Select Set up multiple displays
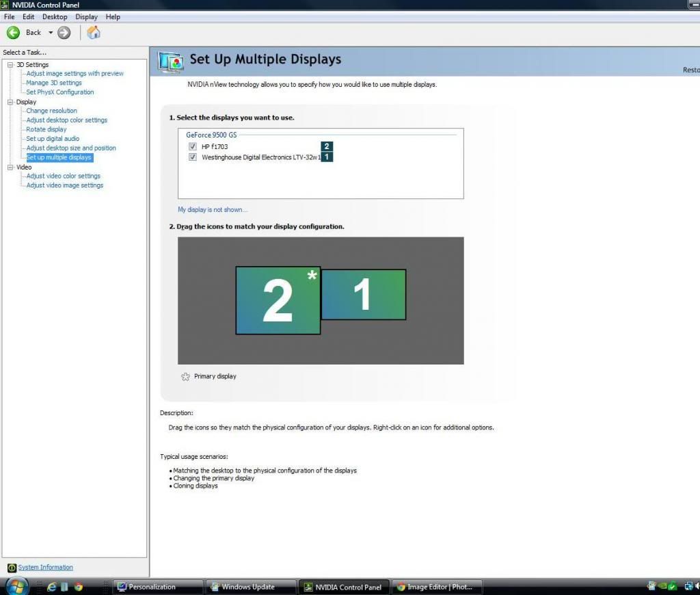Viewport: 700px width, 595px height. (x=59, y=157)
